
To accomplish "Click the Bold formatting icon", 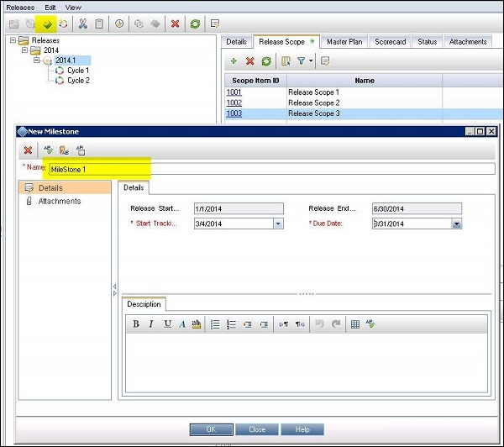I will point(136,324).
